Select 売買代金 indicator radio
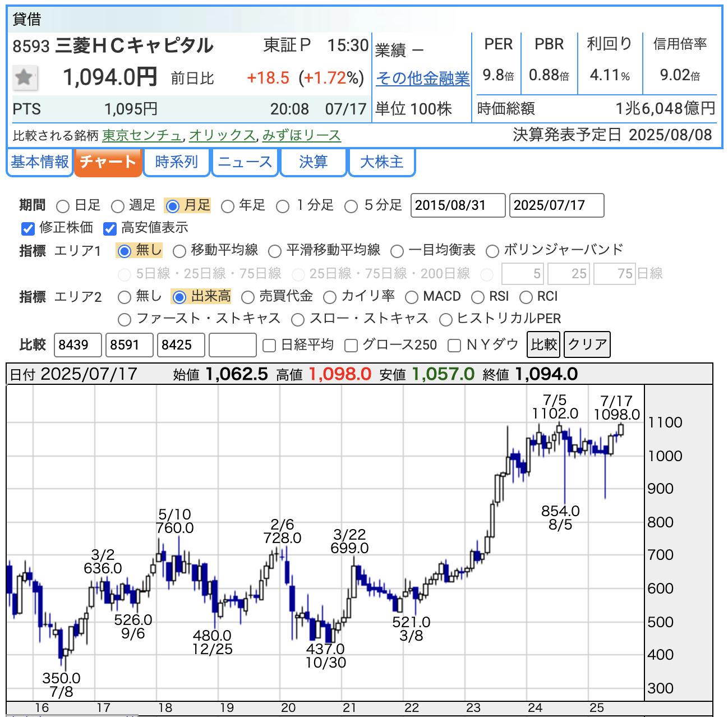728x717 pixels. coord(247,297)
